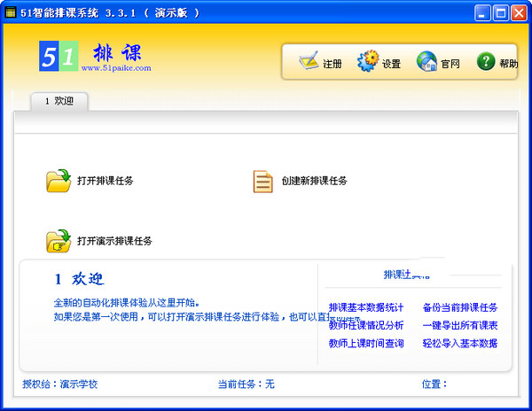
Task: Select 备份当前排课任务 link
Action: [x=460, y=307]
